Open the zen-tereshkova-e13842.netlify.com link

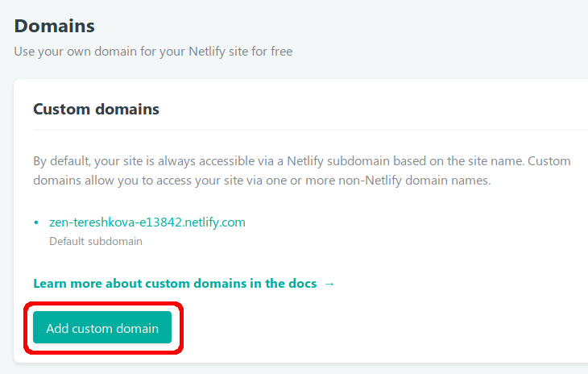click(x=147, y=222)
